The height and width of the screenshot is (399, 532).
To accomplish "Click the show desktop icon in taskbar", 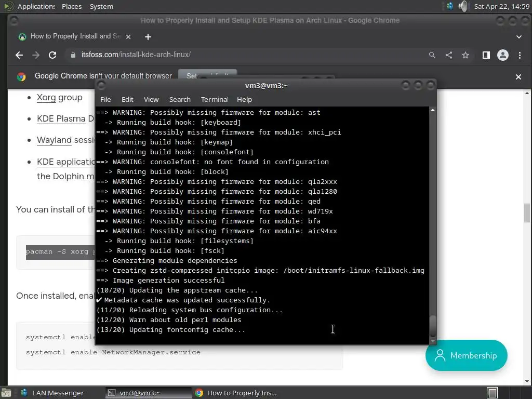I will [6, 393].
